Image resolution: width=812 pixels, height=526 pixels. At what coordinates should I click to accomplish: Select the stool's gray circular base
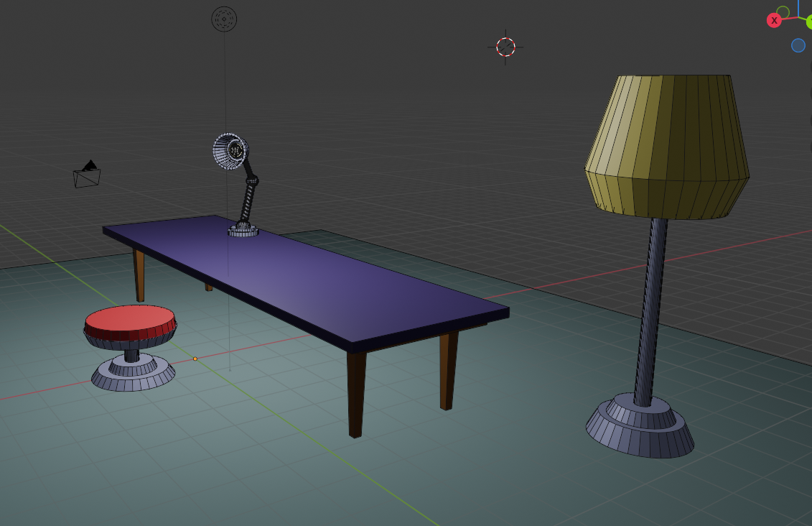coord(133,375)
